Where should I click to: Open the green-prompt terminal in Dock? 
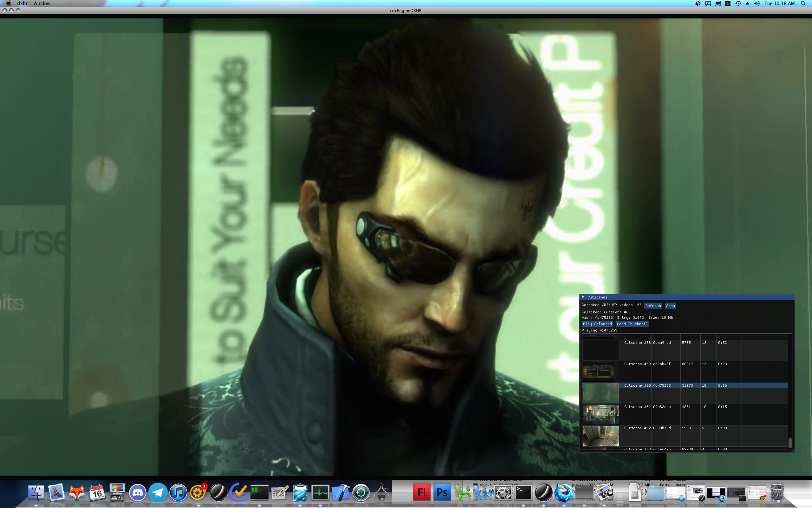click(x=259, y=493)
